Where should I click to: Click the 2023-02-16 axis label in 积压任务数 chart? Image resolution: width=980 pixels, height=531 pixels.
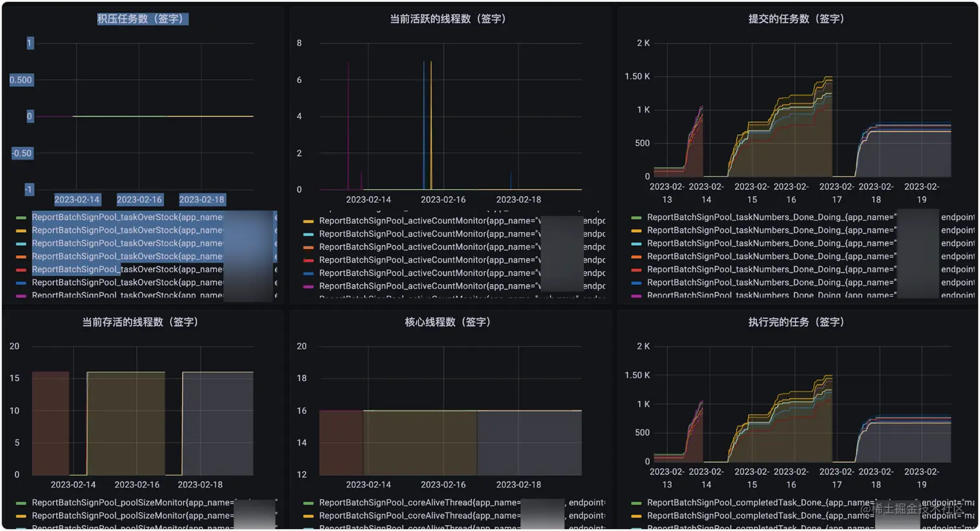point(139,200)
